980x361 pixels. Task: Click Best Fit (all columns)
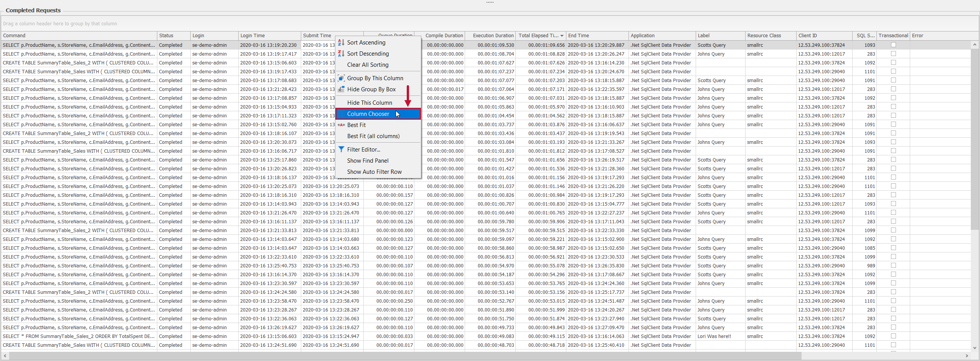[373, 136]
